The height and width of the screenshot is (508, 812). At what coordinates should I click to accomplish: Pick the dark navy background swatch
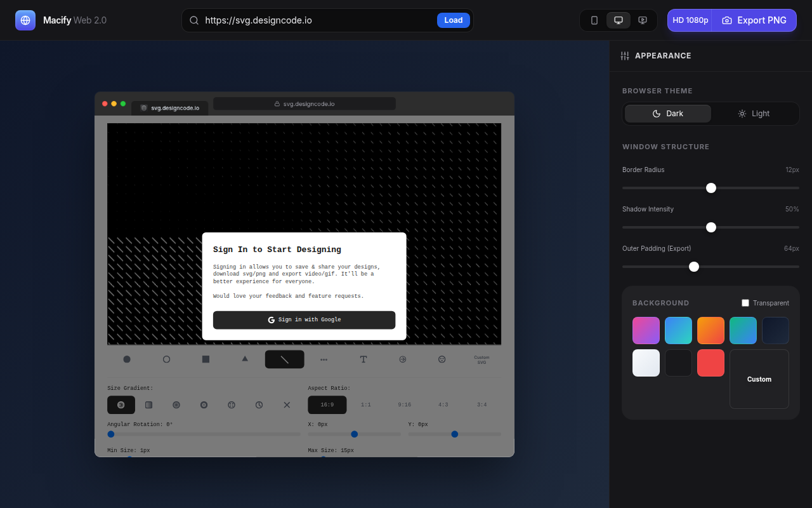775,330
